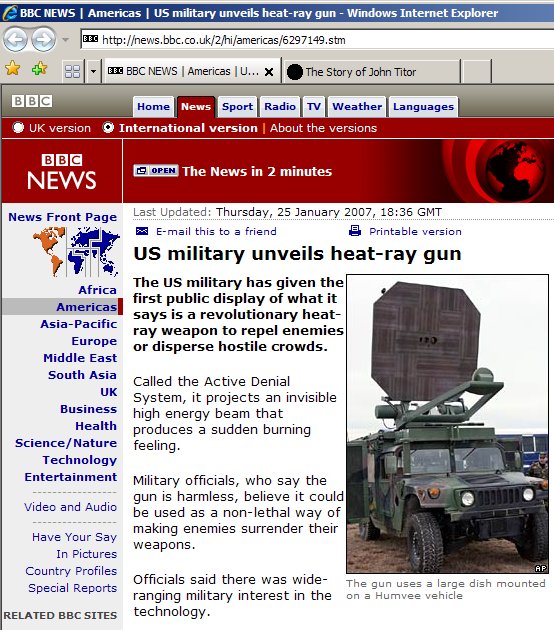Open the Africa section

click(x=98, y=290)
